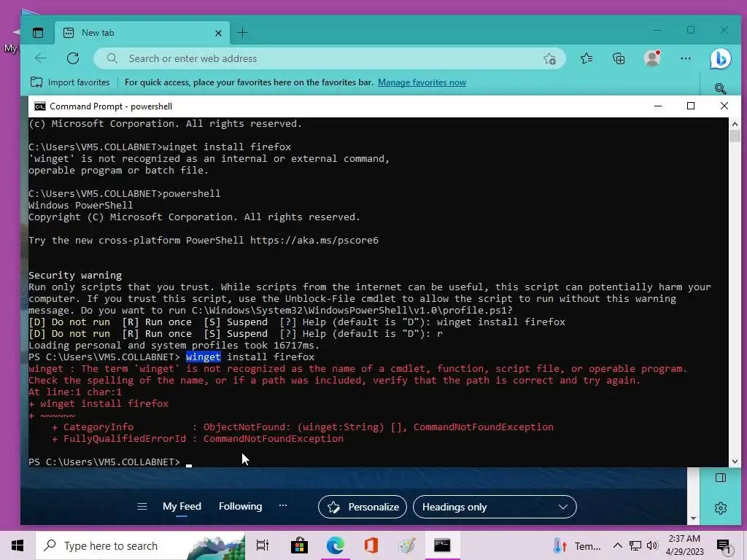Click the Type here to search box

point(140,545)
